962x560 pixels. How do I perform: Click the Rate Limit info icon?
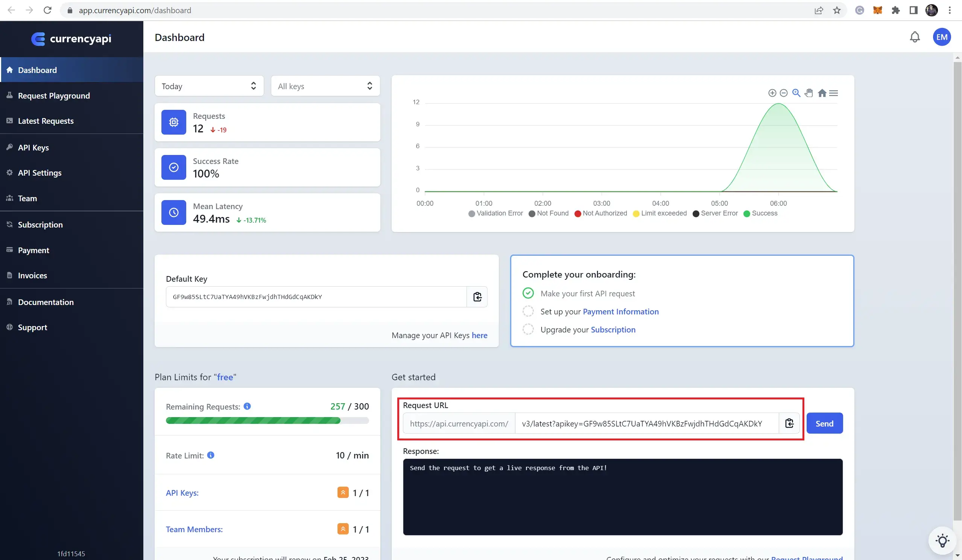(x=210, y=455)
